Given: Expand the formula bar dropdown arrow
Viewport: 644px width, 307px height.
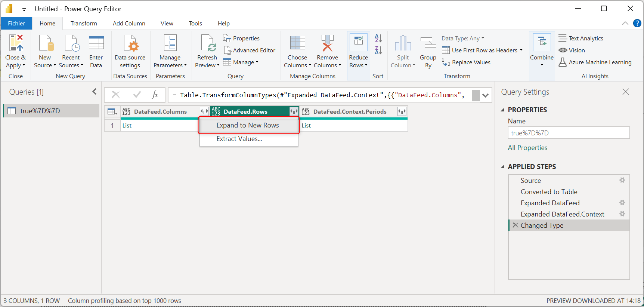Looking at the screenshot, I should tap(485, 95).
